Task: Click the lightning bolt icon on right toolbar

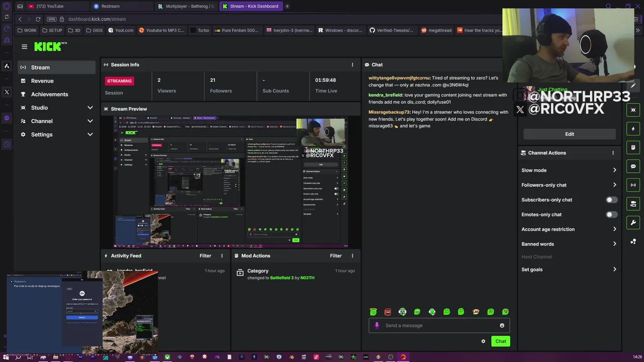Action: pos(633,129)
